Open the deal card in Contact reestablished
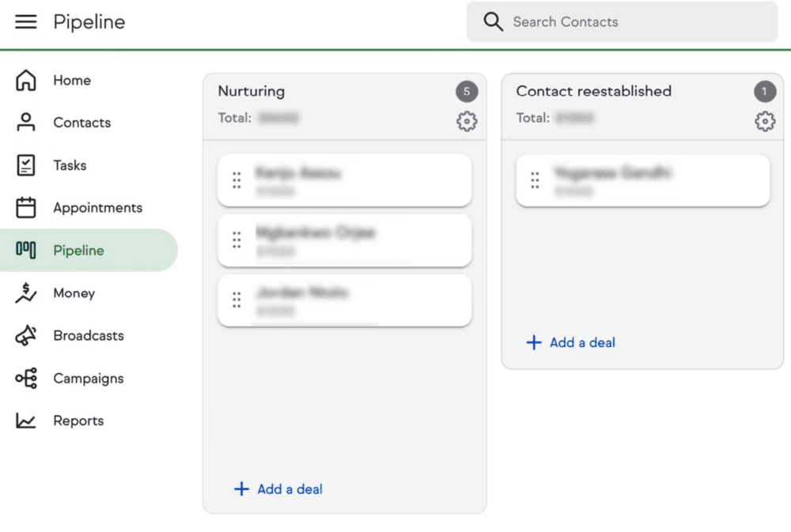791x532 pixels. point(642,180)
